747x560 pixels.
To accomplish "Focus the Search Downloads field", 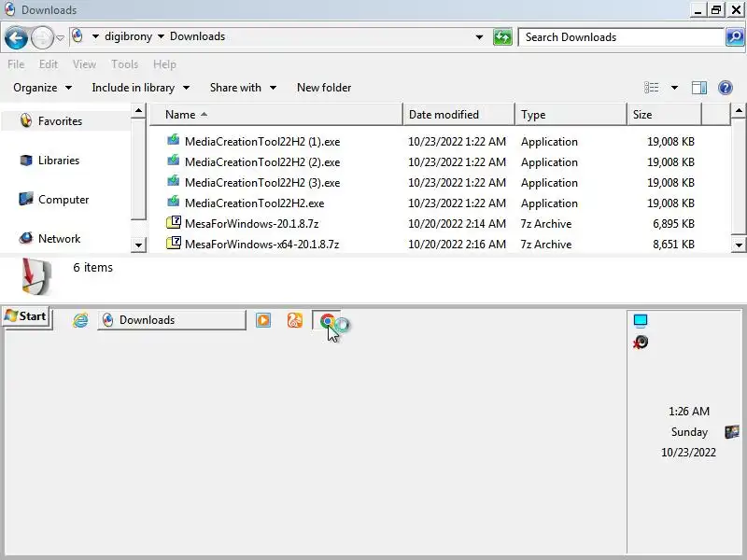I will point(621,37).
